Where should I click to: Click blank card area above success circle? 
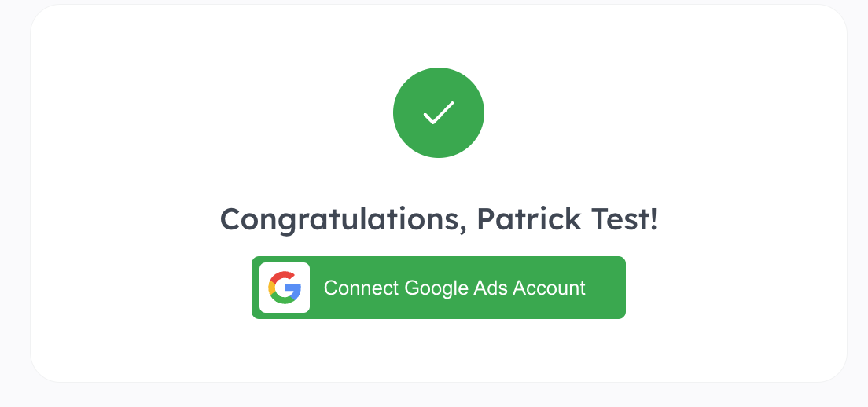[x=438, y=35]
